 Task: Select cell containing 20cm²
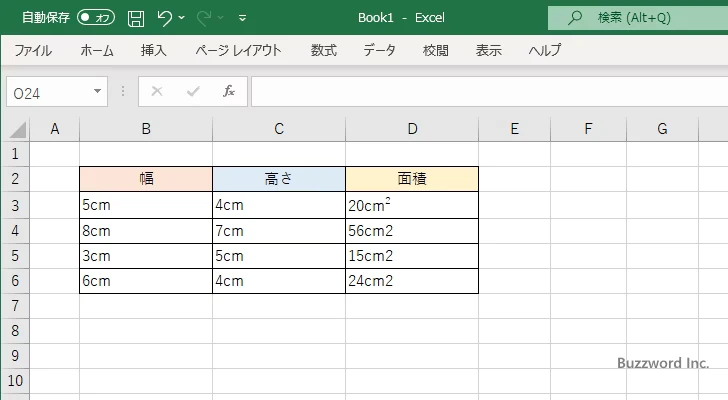click(x=412, y=205)
